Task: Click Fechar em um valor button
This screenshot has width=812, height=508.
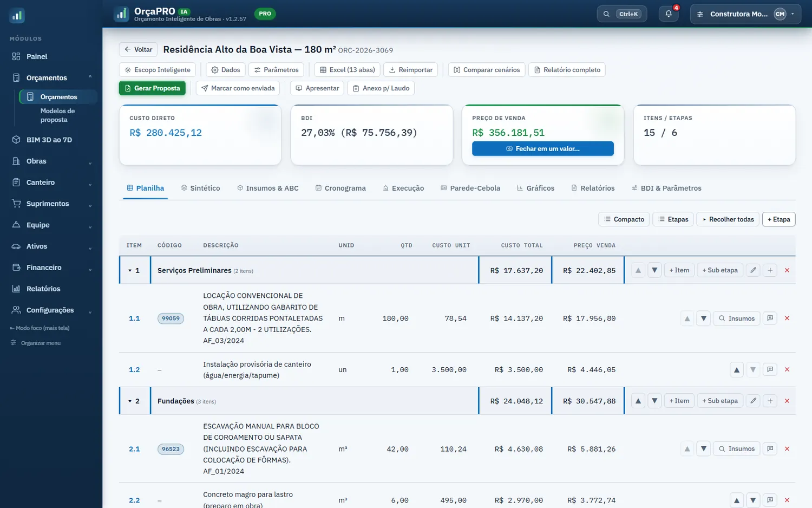Action: [x=542, y=148]
